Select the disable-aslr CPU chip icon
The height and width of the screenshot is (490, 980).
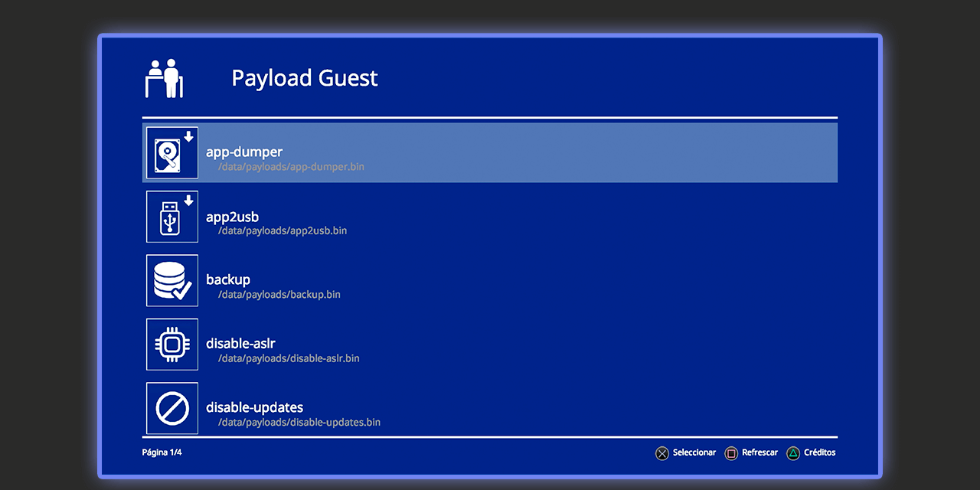pyautogui.click(x=172, y=345)
